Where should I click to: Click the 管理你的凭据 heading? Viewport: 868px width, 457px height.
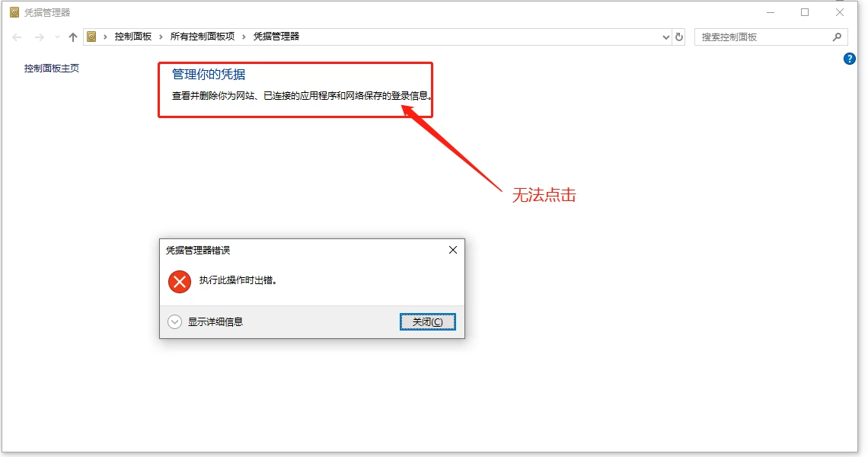point(209,74)
